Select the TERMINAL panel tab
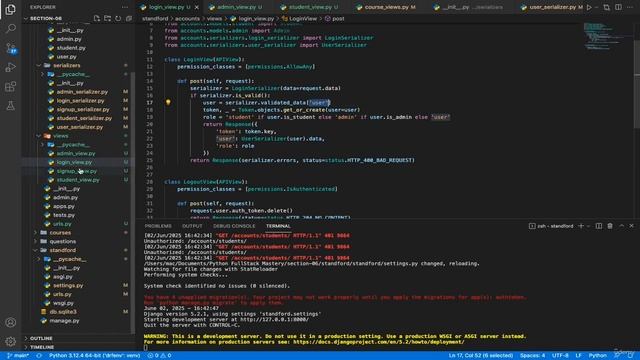 click(278, 226)
